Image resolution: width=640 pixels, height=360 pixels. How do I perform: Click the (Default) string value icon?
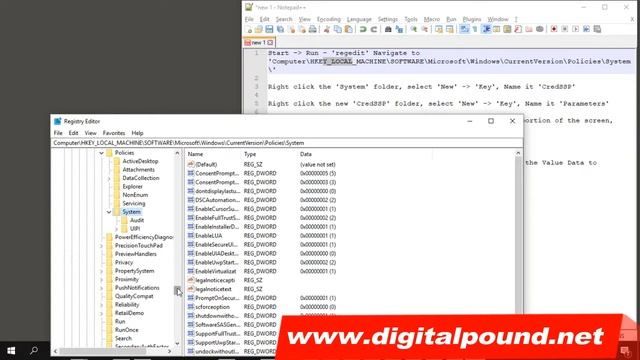point(191,164)
